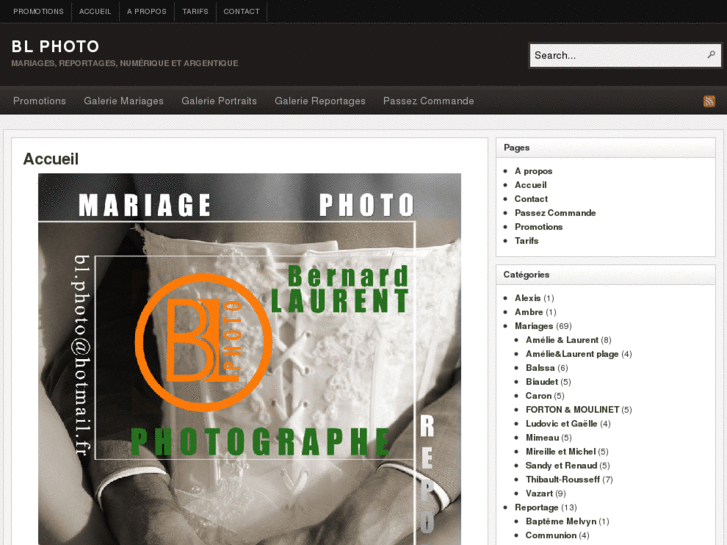The height and width of the screenshot is (545, 727).
Task: Open Galerie Reportages navigation item
Action: click(320, 101)
